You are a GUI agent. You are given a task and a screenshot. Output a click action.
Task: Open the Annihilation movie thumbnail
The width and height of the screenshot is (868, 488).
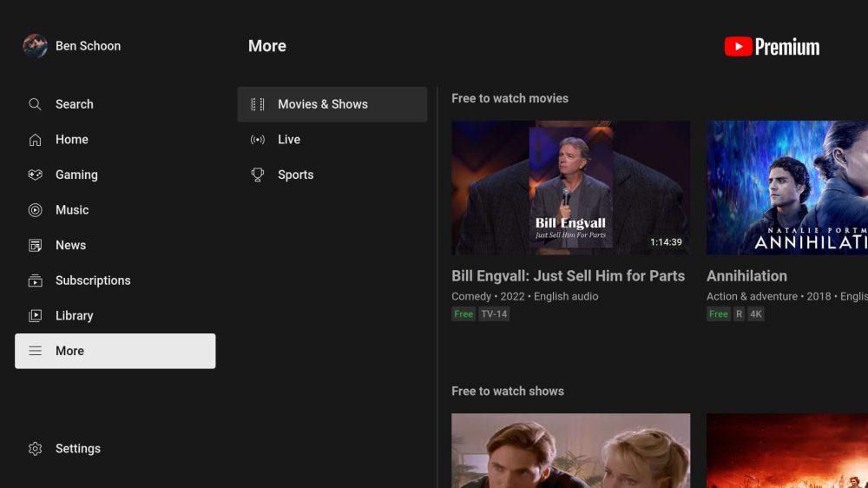click(x=786, y=188)
